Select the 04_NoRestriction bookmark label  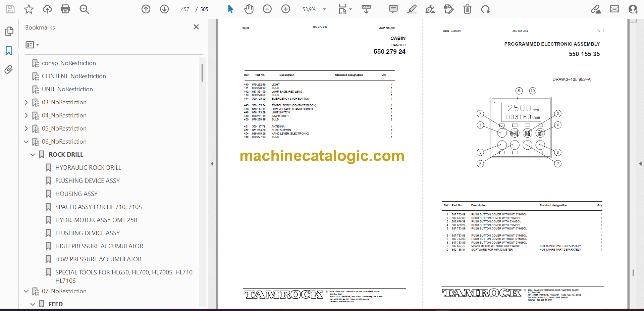point(64,115)
